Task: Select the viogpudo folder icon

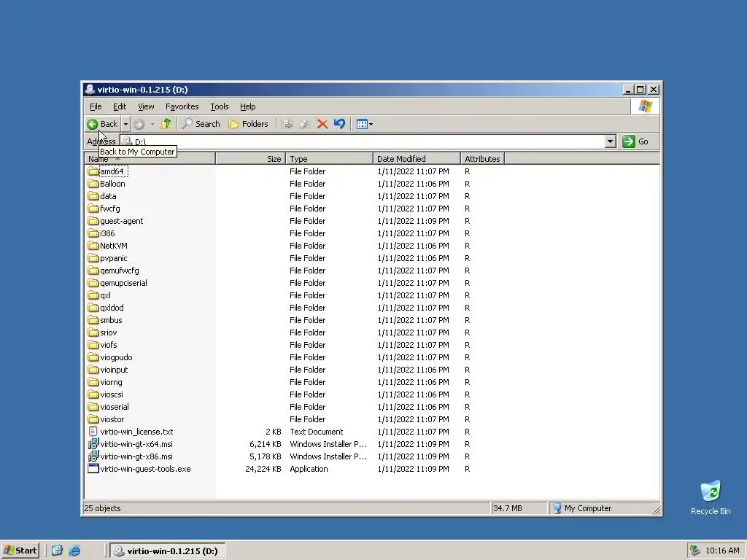Action: (x=93, y=357)
